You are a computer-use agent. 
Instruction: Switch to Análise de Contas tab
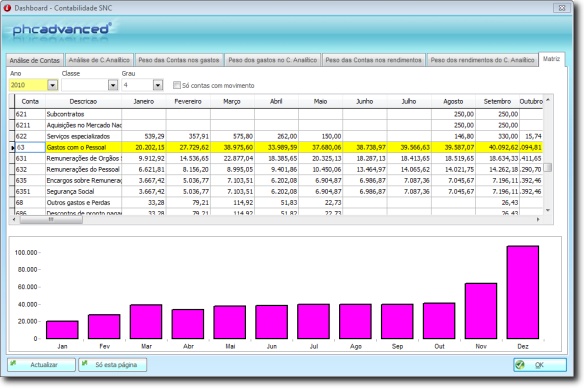point(35,60)
